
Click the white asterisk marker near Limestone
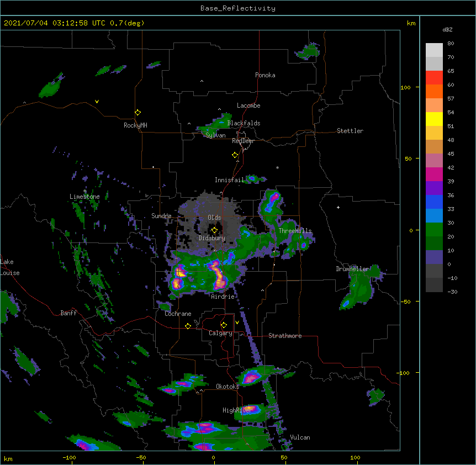84,191
